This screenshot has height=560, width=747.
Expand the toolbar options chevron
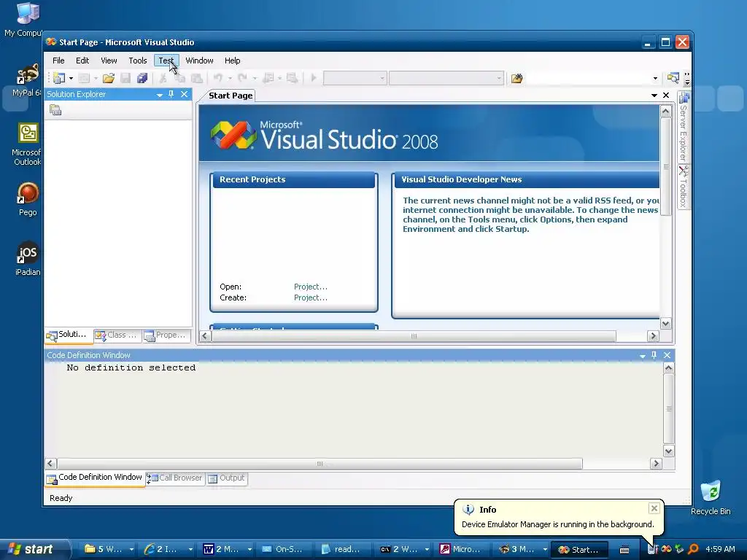pos(687,78)
